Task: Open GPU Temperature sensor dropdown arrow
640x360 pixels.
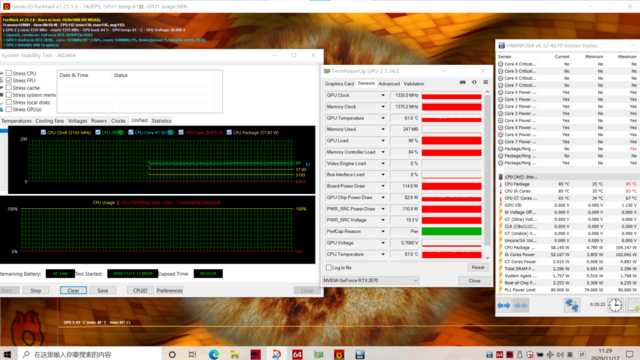Action: point(383,118)
